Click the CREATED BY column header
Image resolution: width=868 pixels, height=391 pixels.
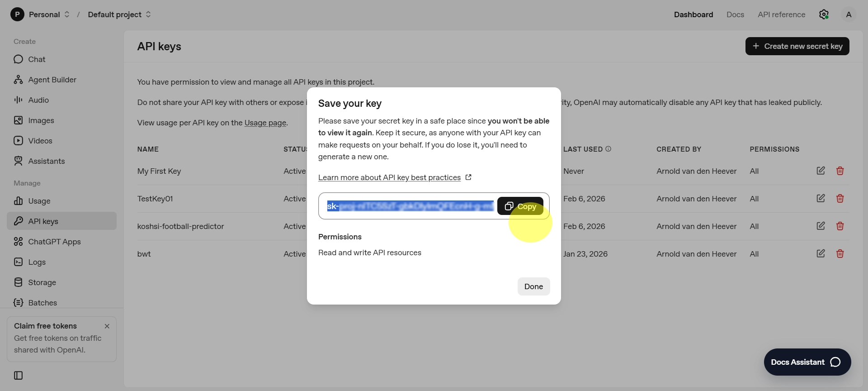click(679, 149)
